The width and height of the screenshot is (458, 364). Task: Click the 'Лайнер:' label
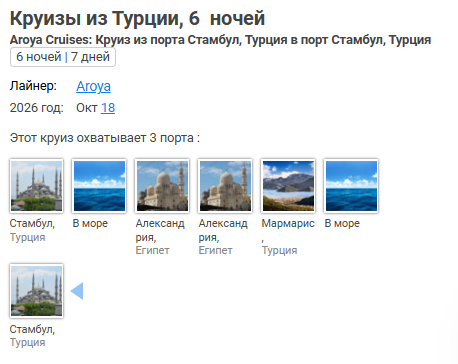point(33,86)
